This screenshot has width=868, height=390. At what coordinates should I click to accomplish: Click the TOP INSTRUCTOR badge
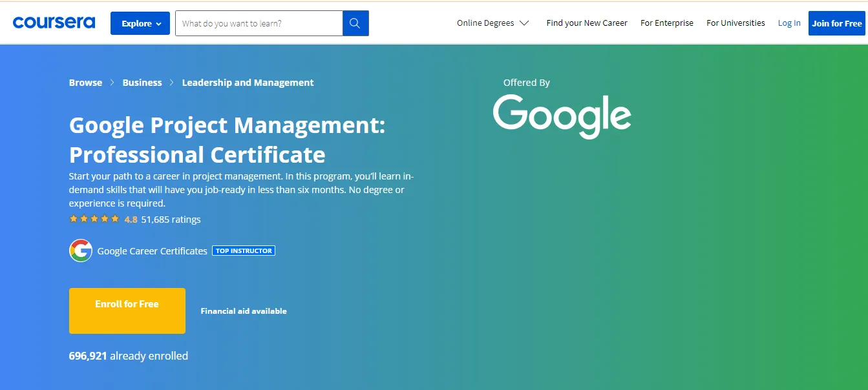click(244, 251)
